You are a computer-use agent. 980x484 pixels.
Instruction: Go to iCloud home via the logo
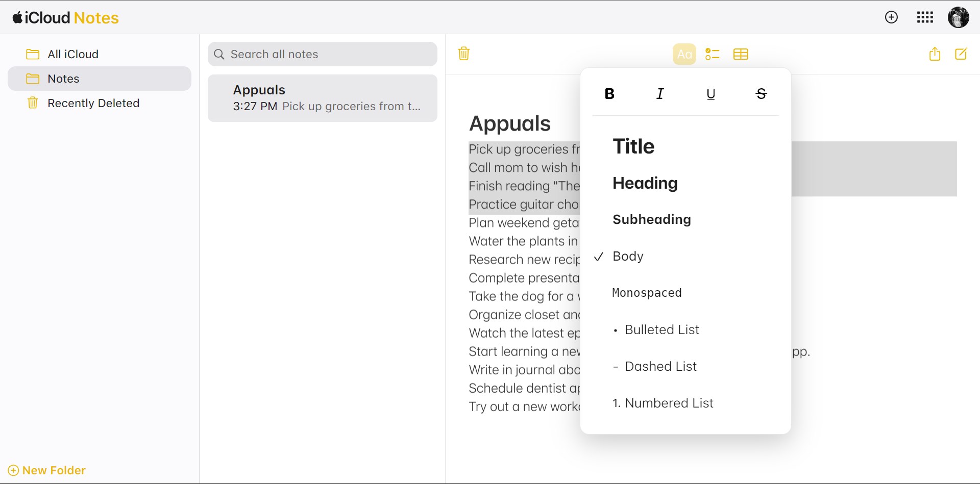tap(65, 18)
